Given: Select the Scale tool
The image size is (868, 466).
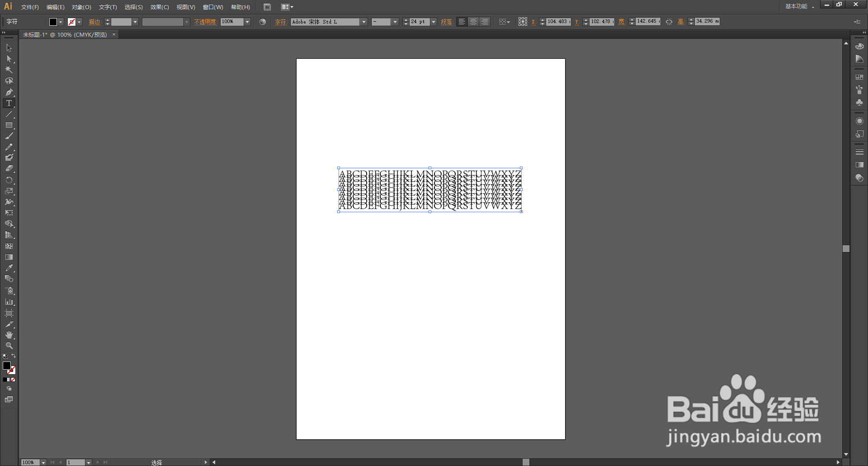Looking at the screenshot, I should tap(9, 191).
